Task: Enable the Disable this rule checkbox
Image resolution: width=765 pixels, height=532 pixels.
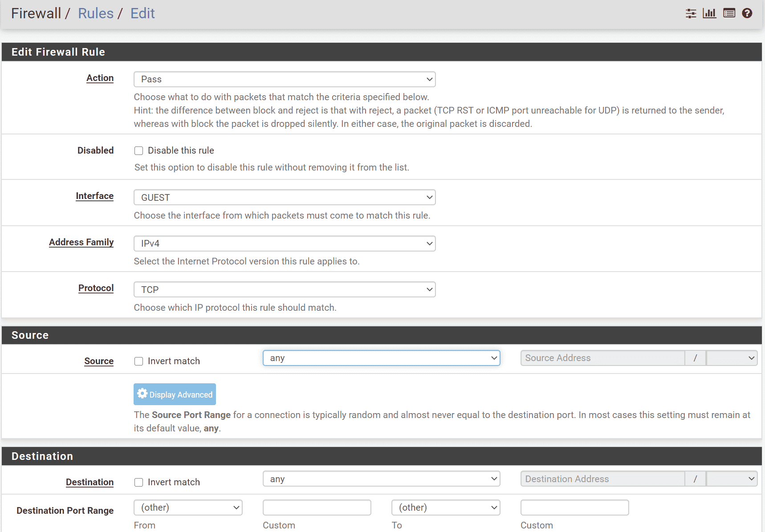Action: coord(139,151)
